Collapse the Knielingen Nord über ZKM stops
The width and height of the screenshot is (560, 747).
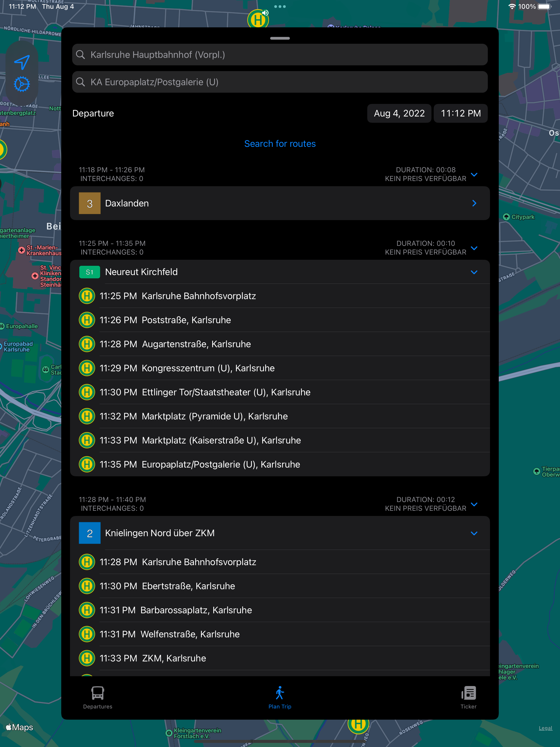(x=474, y=533)
